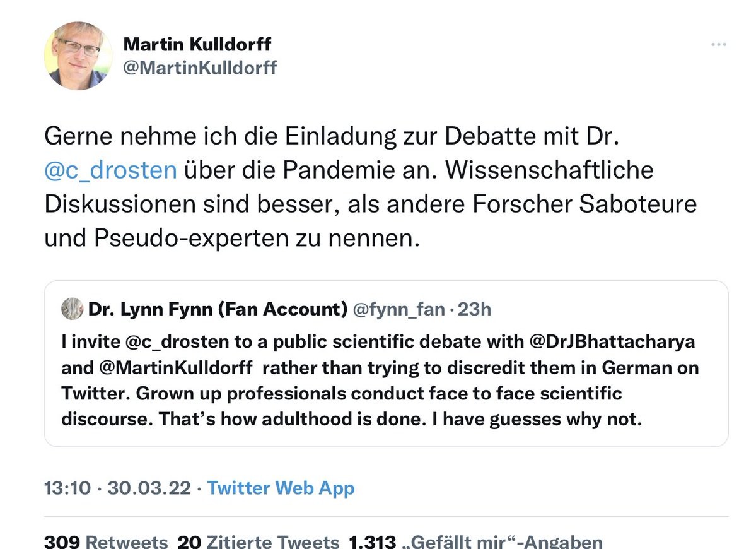Screen dimensions: 756x549
Task: Open the three-dot more options menu
Action: pos(719,45)
